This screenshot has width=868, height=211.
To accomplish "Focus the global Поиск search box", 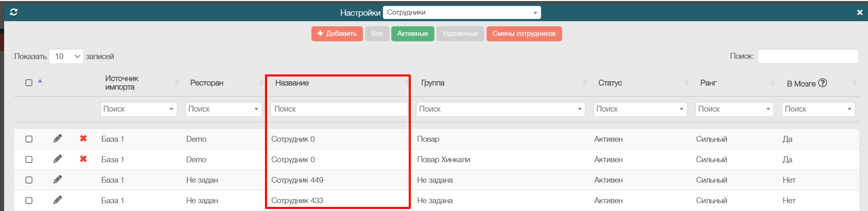I will 808,56.
